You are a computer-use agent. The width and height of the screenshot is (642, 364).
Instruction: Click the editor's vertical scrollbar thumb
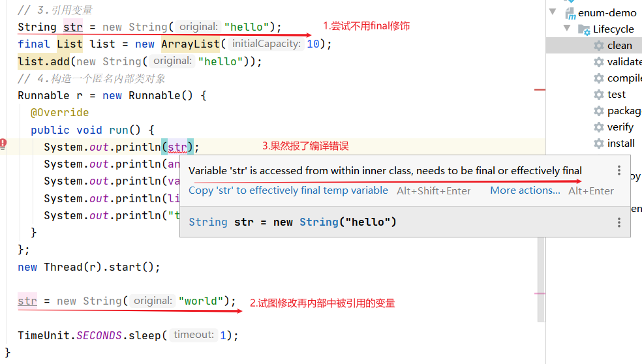(x=541, y=280)
